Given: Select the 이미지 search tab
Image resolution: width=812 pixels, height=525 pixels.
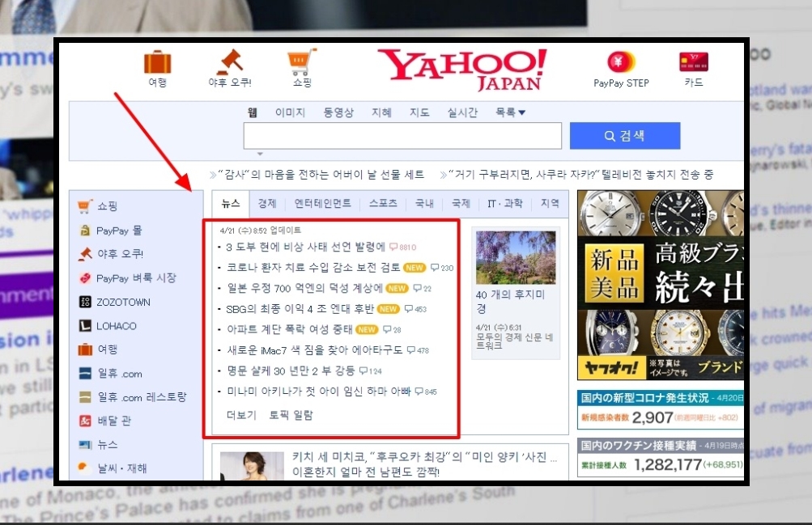Looking at the screenshot, I should pos(290,112).
